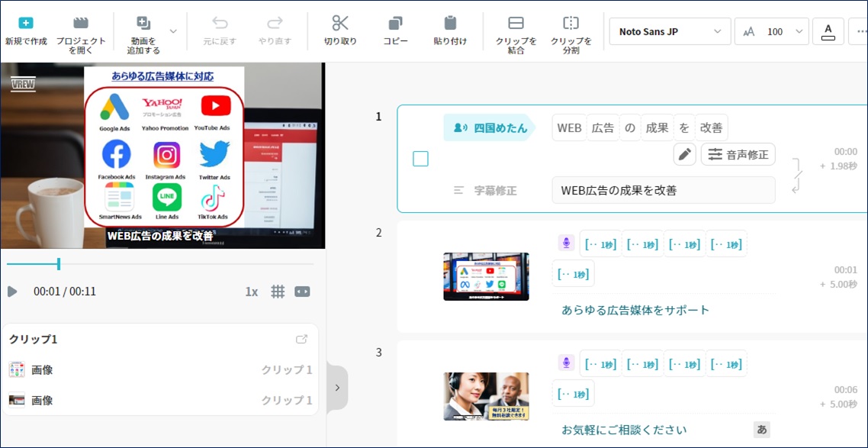The width and height of the screenshot is (868, 448).
Task: Split clip with クリップを分割
Action: tap(571, 24)
